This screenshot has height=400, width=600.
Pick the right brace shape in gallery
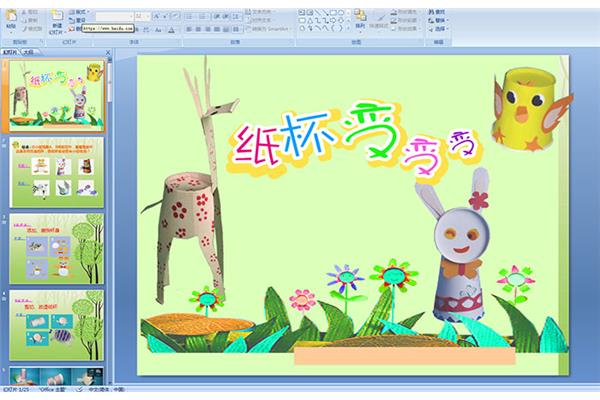(x=341, y=28)
